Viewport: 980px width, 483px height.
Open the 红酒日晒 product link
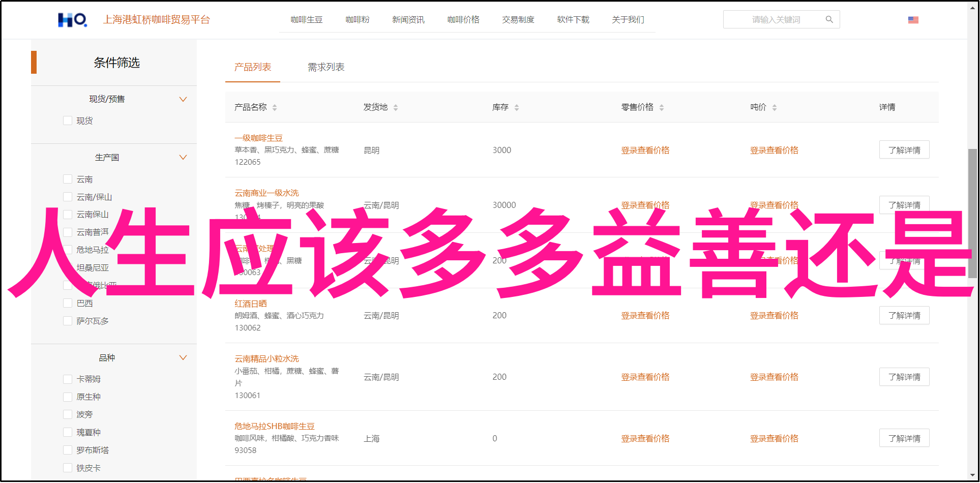[x=251, y=304]
